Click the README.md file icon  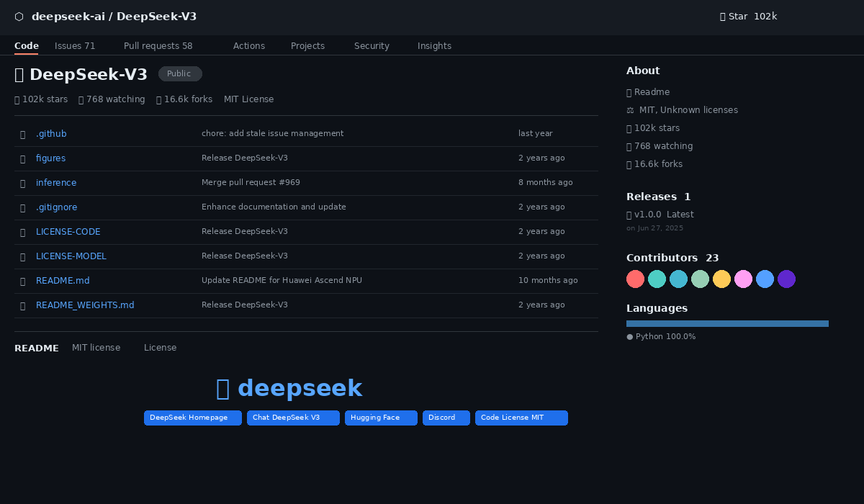[22, 281]
